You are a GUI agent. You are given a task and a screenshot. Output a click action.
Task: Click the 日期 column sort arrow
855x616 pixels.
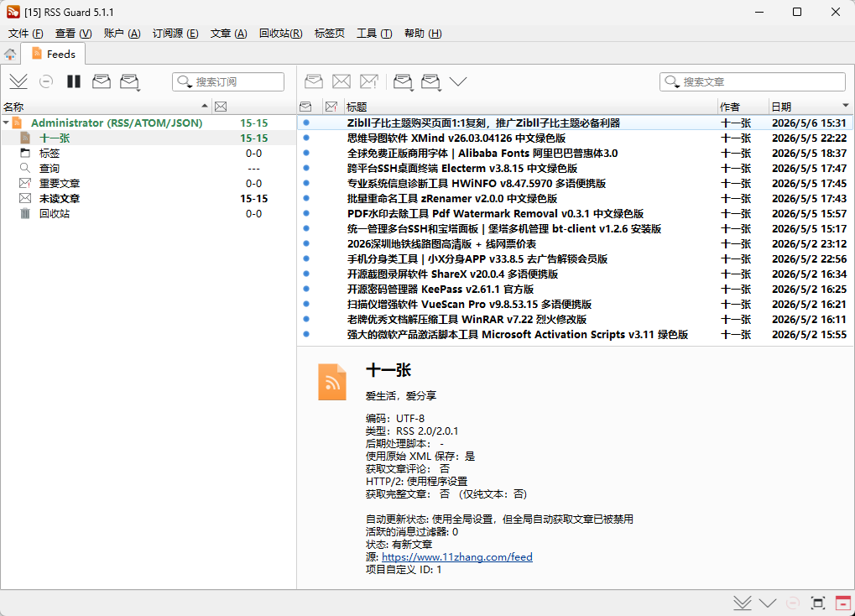click(846, 105)
